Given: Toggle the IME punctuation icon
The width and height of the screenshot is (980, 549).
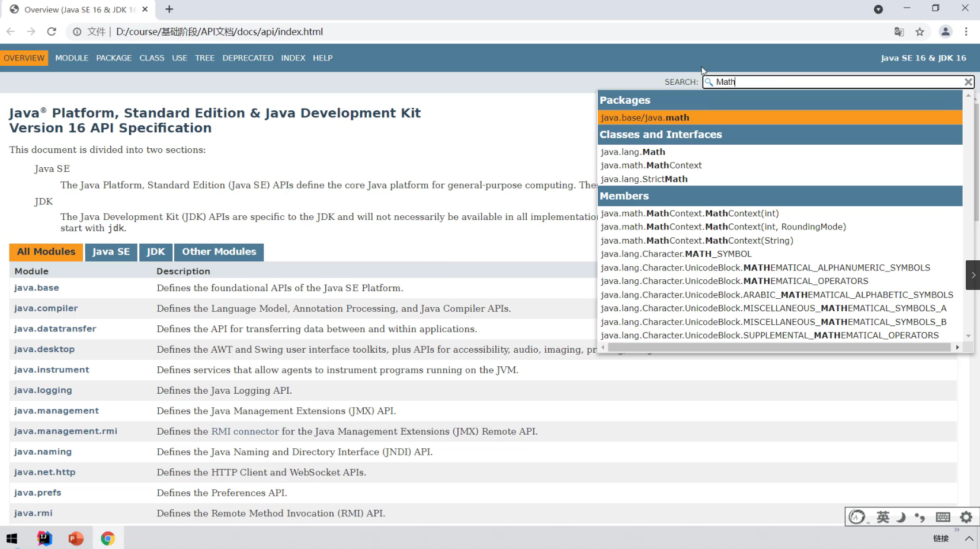Looking at the screenshot, I should pos(920,517).
